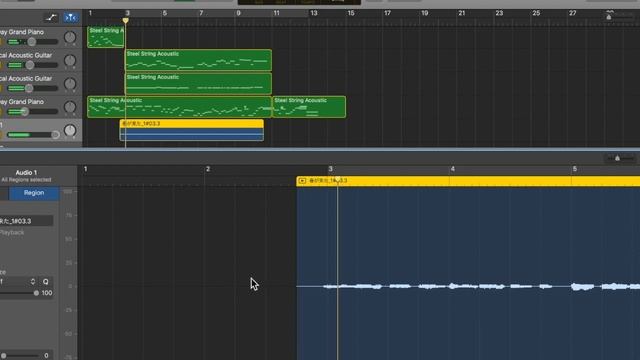Click the region name input field
This screenshot has height=360, width=640.
pos(26,221)
